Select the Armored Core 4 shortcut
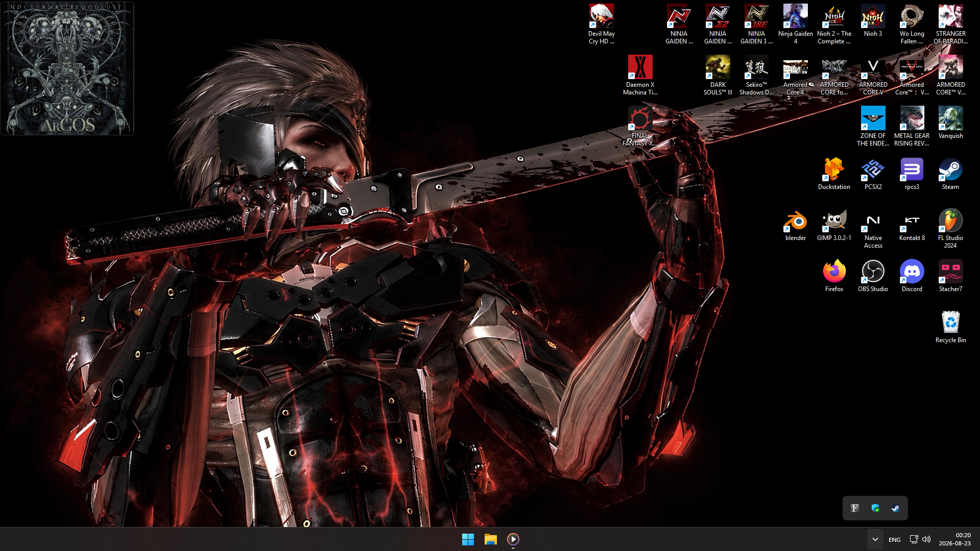Image resolution: width=980 pixels, height=551 pixels. tap(795, 75)
